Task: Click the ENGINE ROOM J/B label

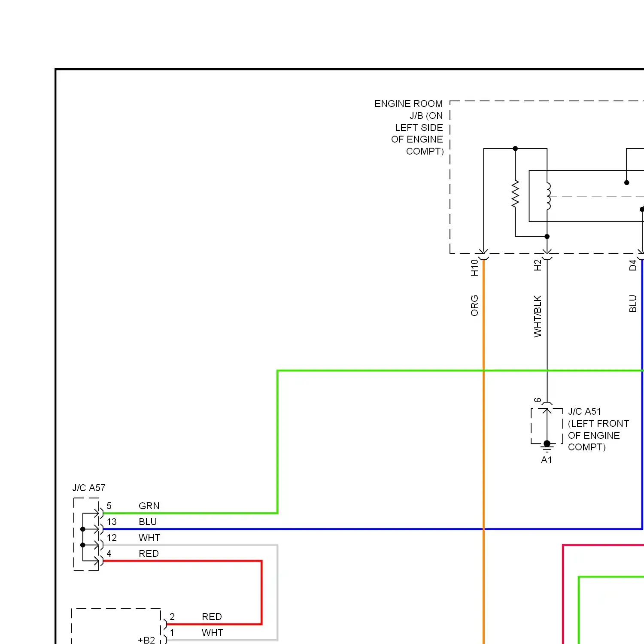Action: (x=409, y=128)
